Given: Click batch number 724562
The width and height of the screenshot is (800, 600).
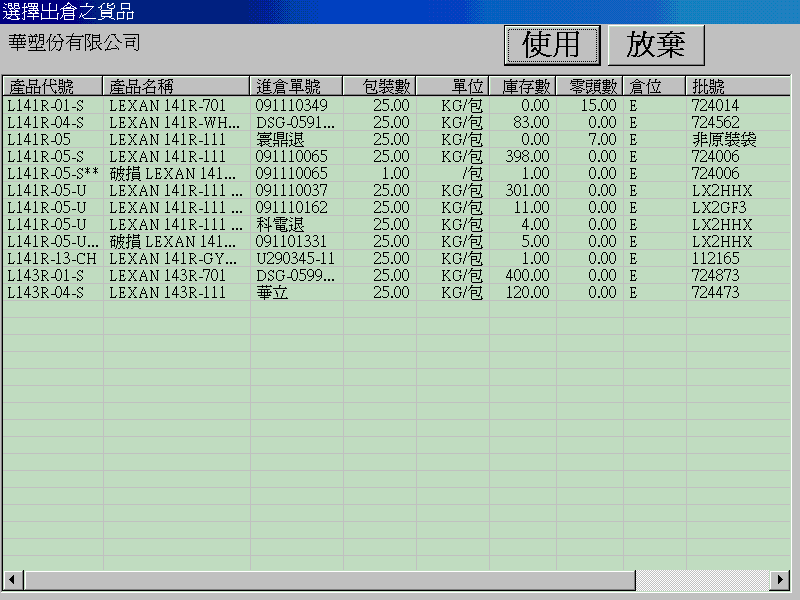Looking at the screenshot, I should [x=715, y=122].
